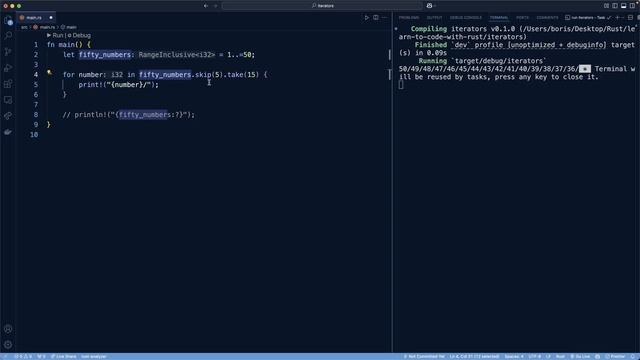
Task: Switch to the Ports panel tab
Action: pyautogui.click(x=522, y=18)
